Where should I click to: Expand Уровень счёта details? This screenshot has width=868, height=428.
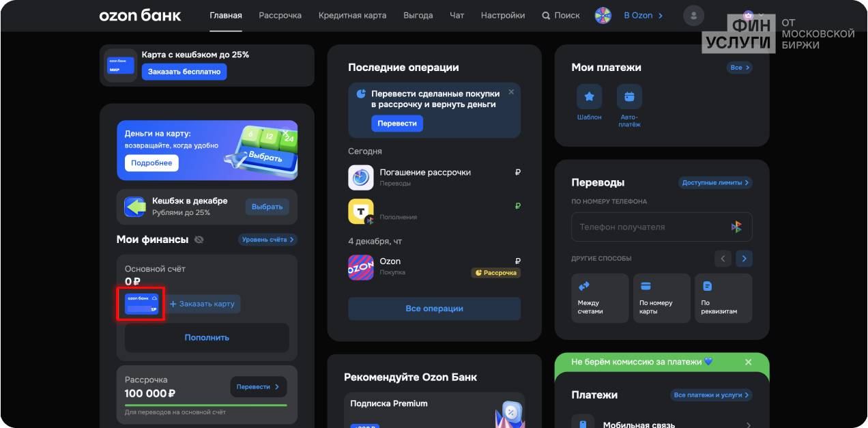[x=267, y=240]
